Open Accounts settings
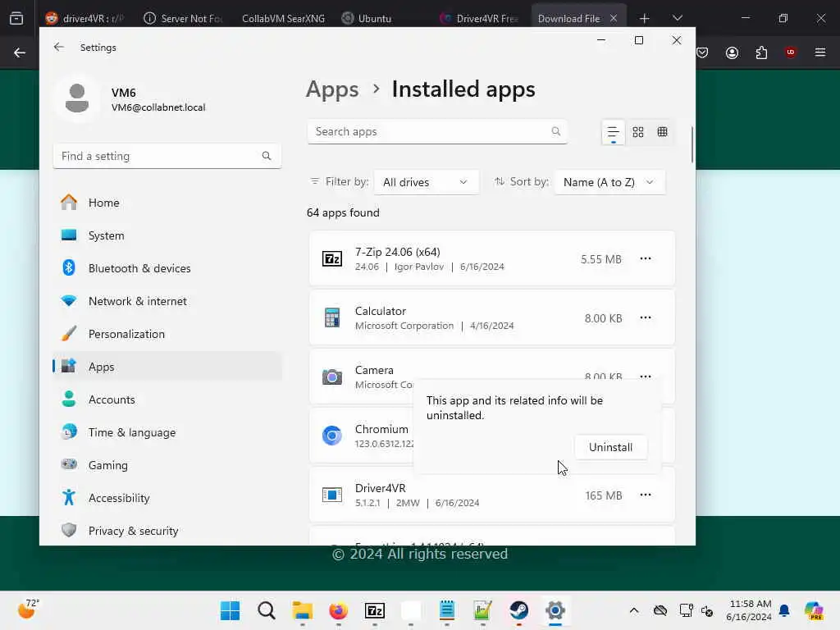This screenshot has height=630, width=840. point(167,399)
